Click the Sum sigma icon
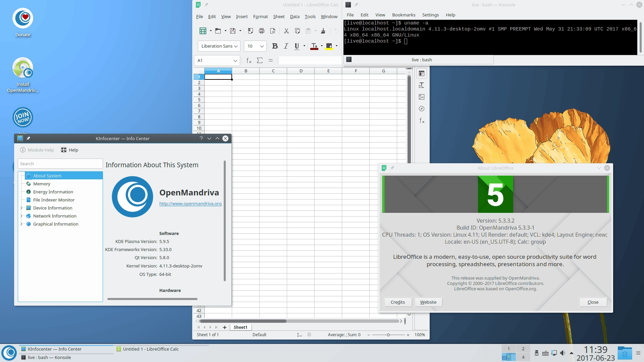 coord(260,60)
